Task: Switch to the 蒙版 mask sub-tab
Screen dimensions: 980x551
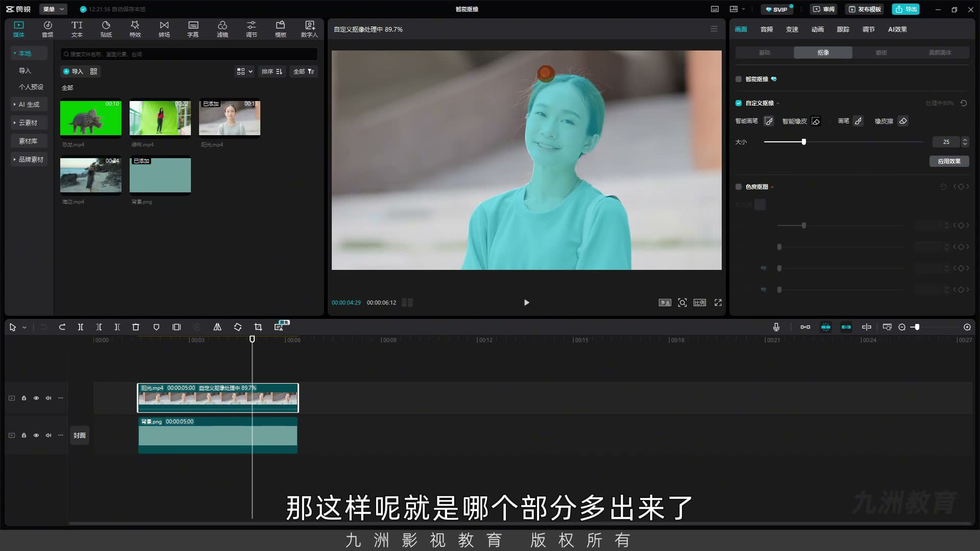Action: coord(881,53)
